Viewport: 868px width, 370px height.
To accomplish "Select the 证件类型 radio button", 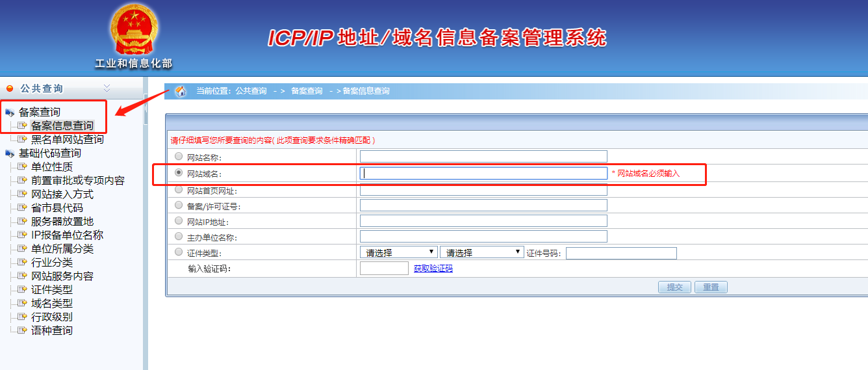I will (x=179, y=252).
